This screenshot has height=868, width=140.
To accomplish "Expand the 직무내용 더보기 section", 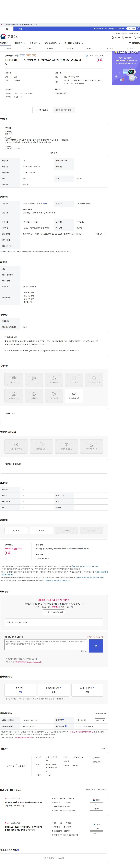I will [x=54, y=153].
